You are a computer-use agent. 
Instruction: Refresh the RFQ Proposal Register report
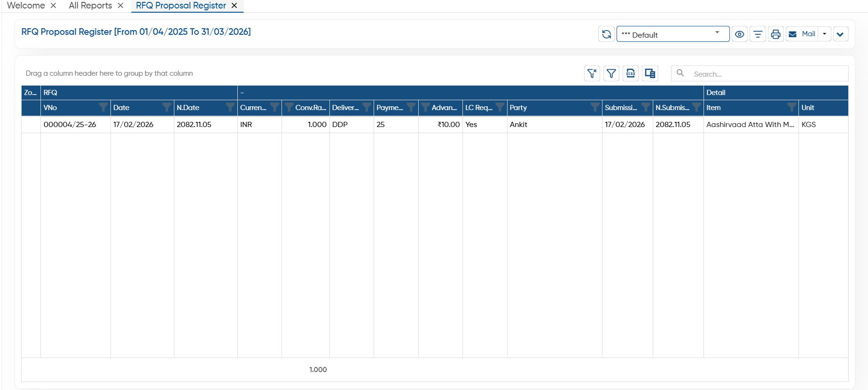(x=606, y=34)
